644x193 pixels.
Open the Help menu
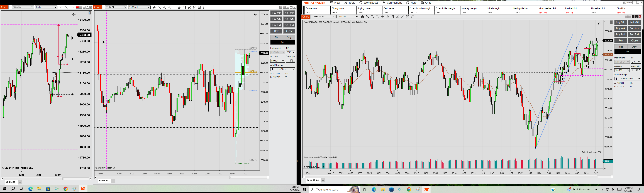click(x=411, y=3)
